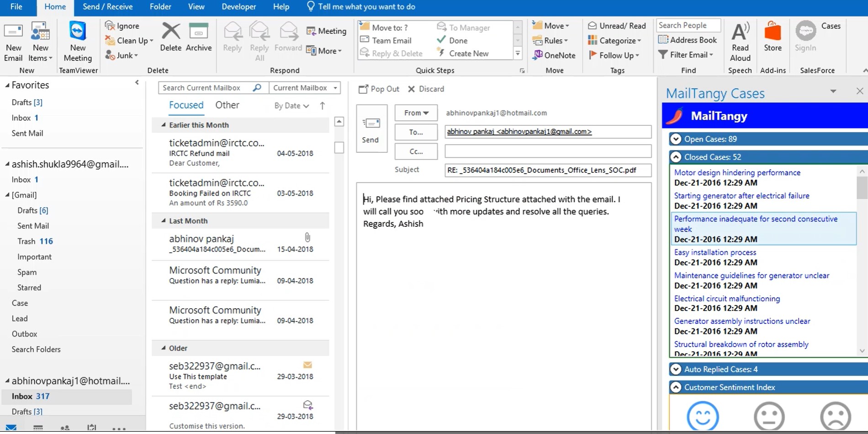Image resolution: width=868 pixels, height=434 pixels.
Task: Click the Meeting reply icon
Action: tap(311, 31)
